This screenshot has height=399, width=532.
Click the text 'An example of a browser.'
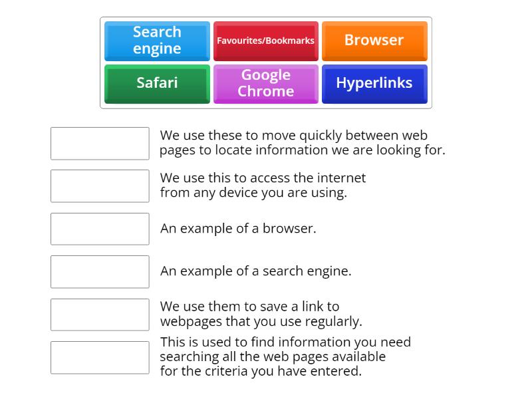click(238, 229)
